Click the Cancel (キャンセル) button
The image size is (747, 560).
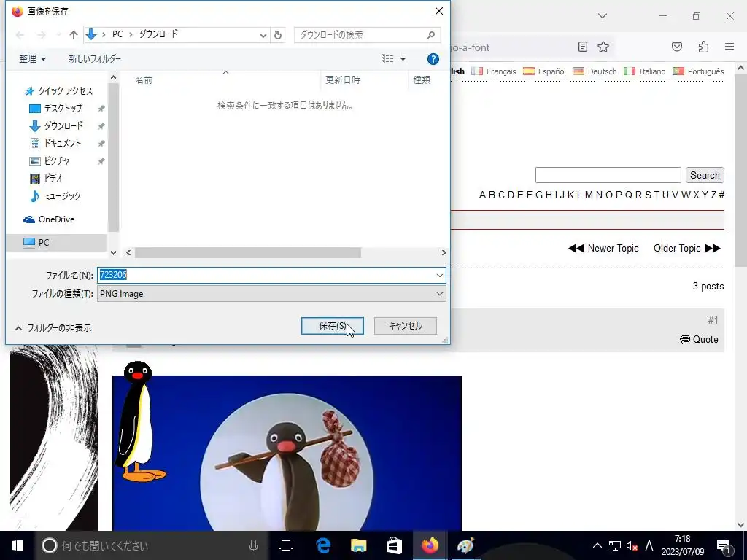(405, 326)
